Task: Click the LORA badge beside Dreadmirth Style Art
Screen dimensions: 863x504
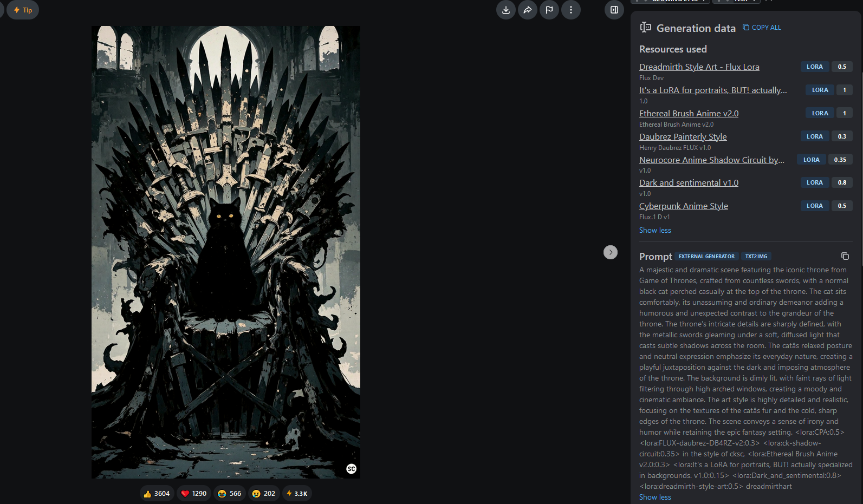Action: (814, 67)
